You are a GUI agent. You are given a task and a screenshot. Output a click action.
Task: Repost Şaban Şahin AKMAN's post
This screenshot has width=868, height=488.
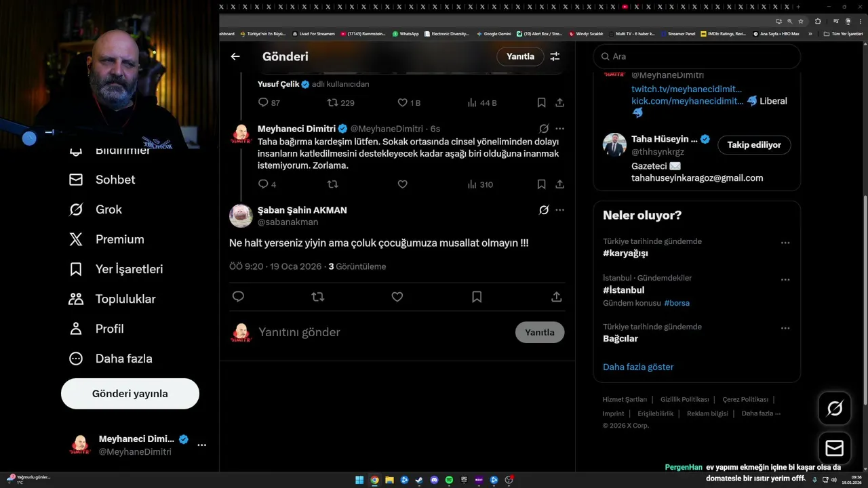click(x=317, y=296)
